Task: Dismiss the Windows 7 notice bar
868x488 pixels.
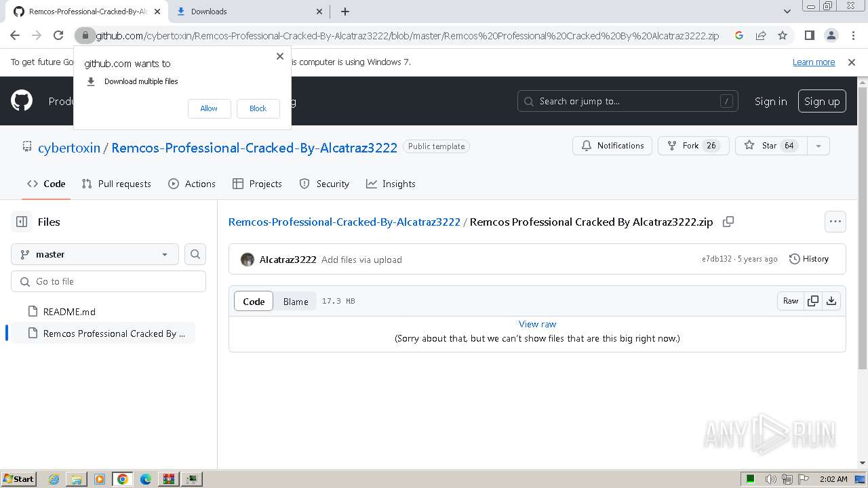Action: pyautogui.click(x=852, y=62)
